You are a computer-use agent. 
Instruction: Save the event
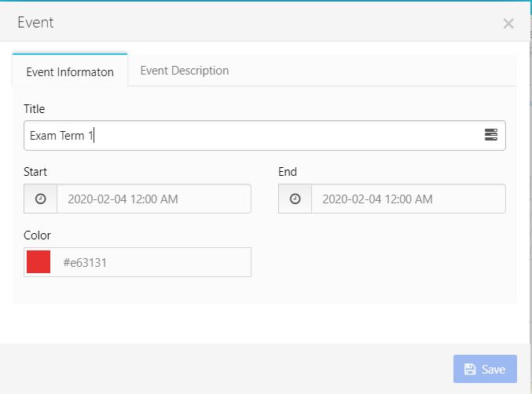click(x=485, y=369)
